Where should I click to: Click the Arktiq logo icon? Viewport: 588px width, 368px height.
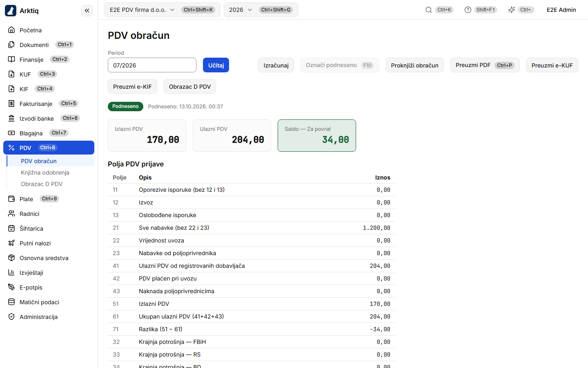(x=11, y=11)
